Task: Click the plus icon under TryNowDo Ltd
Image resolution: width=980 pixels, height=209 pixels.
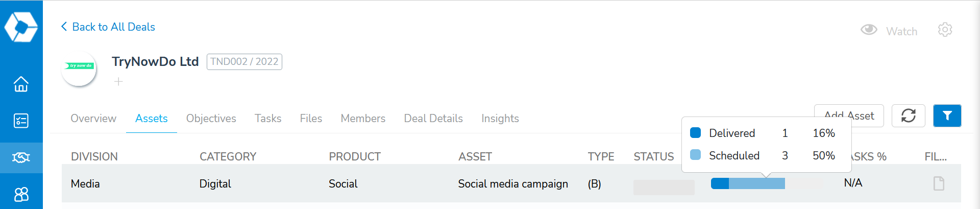Action: [118, 82]
